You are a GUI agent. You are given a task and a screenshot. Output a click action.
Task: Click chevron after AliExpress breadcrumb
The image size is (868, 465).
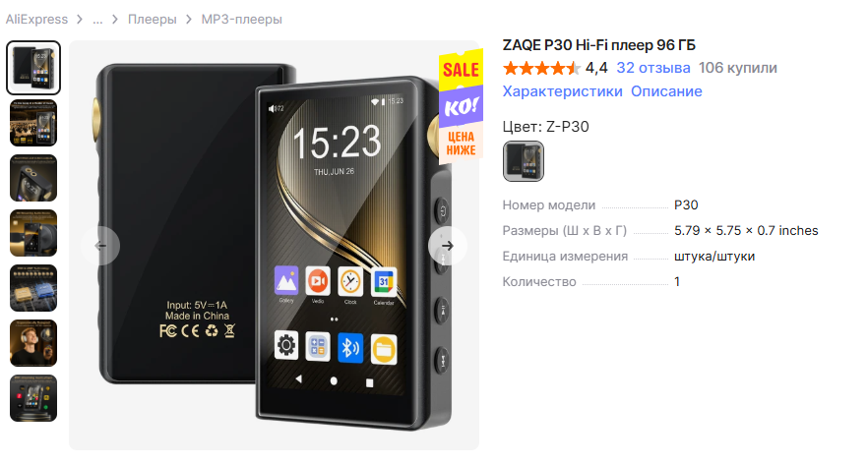80,20
